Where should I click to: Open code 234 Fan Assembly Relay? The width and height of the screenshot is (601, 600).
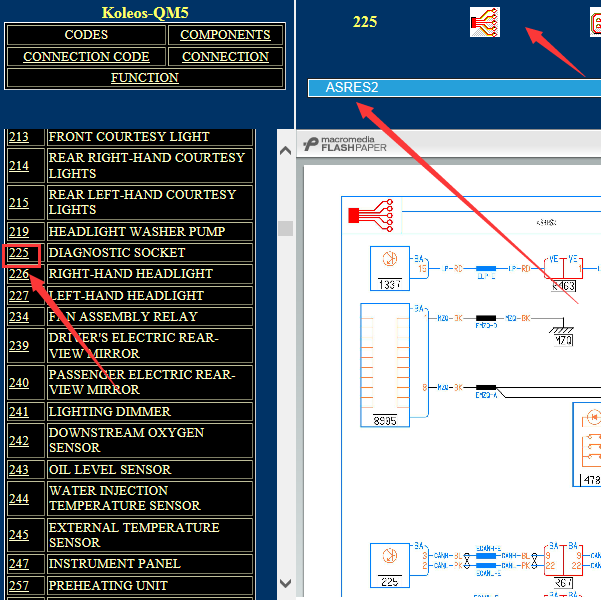19,317
